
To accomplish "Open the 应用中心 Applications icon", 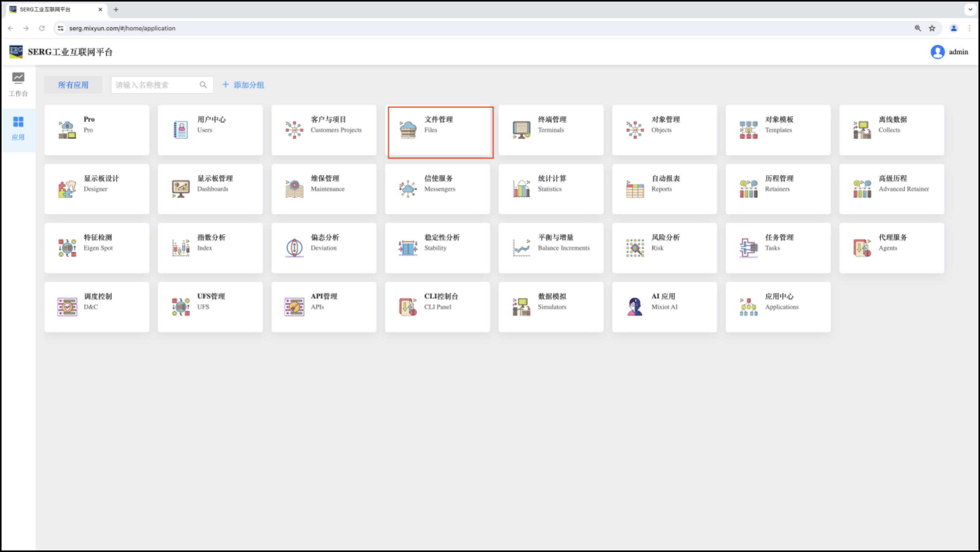I will click(748, 307).
